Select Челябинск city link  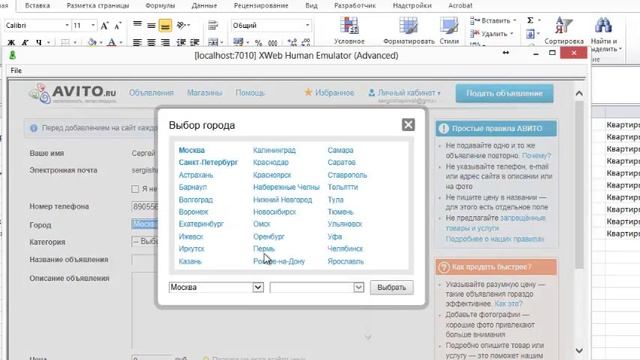tap(345, 249)
